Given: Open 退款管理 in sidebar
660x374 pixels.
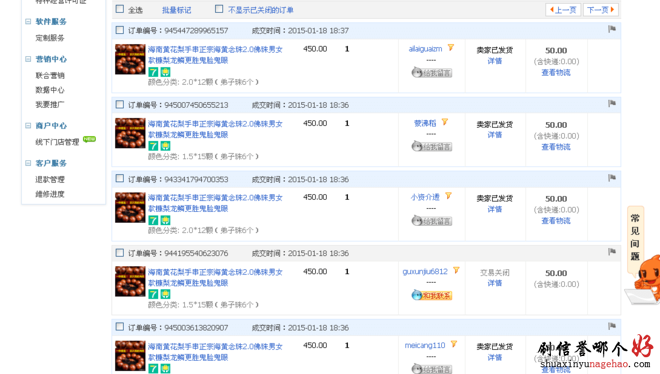Looking at the screenshot, I should (50, 180).
